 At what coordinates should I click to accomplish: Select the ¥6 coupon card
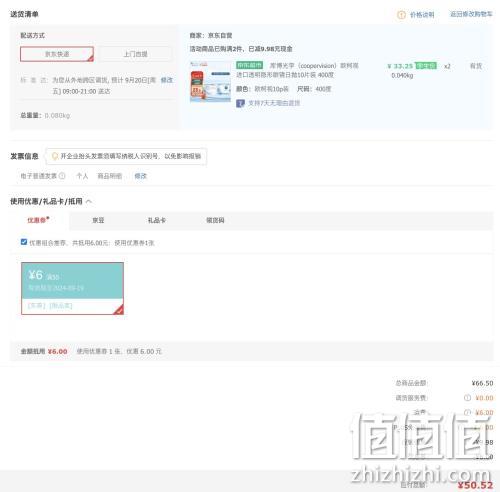(72, 288)
